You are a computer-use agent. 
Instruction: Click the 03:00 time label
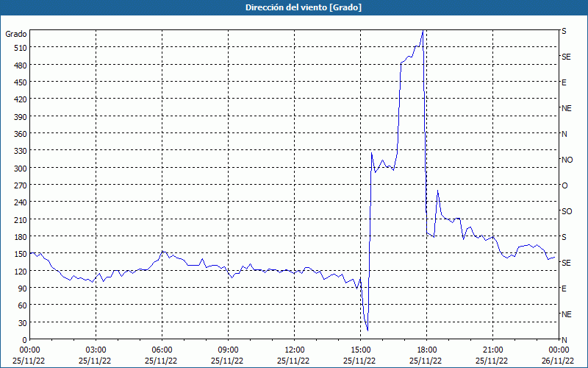click(96, 350)
